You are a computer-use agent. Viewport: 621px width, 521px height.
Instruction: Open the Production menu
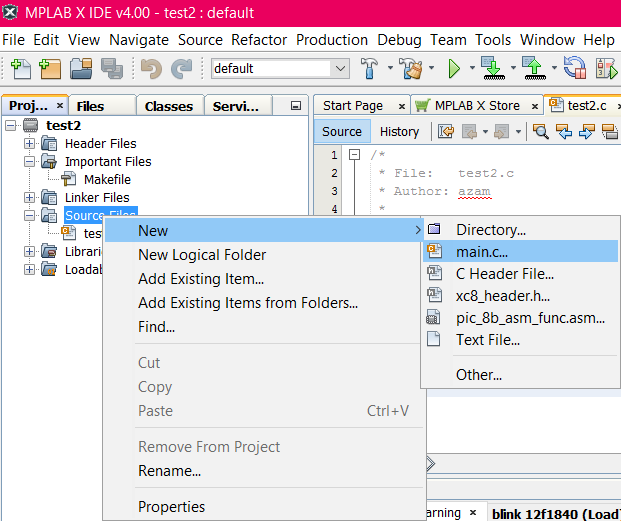tap(332, 40)
